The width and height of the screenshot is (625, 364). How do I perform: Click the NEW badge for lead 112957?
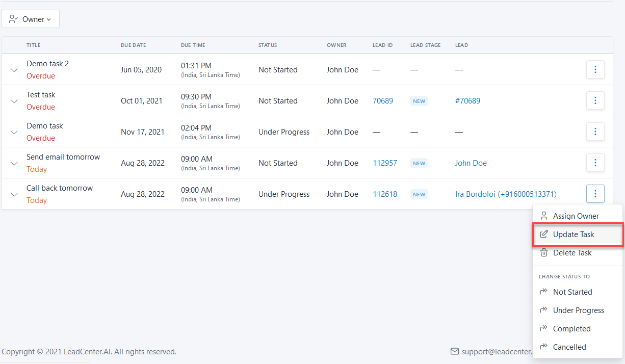coord(419,163)
